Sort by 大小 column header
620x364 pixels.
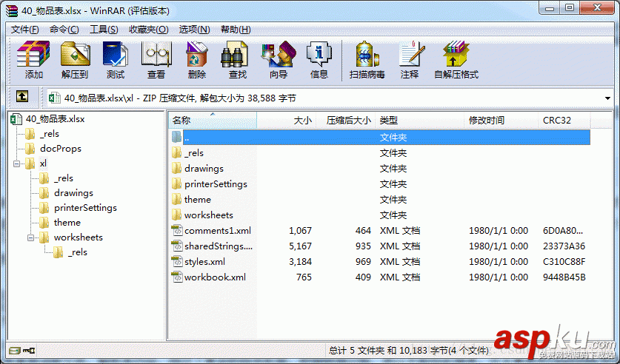286,120
